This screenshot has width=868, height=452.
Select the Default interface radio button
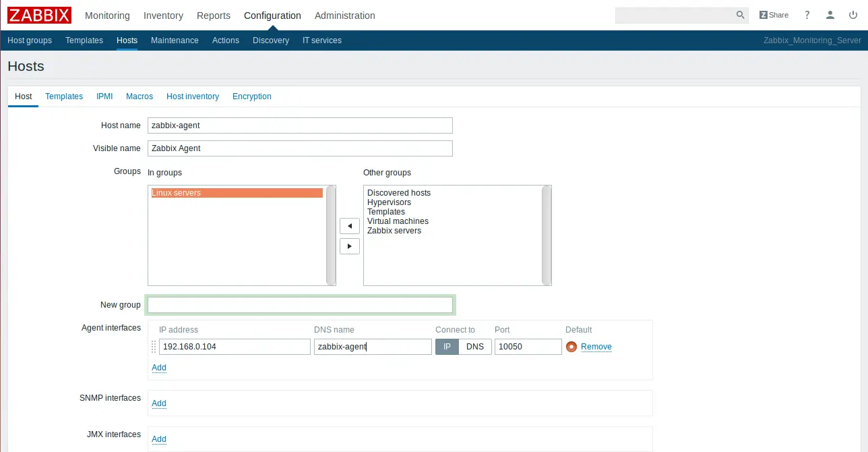(571, 347)
